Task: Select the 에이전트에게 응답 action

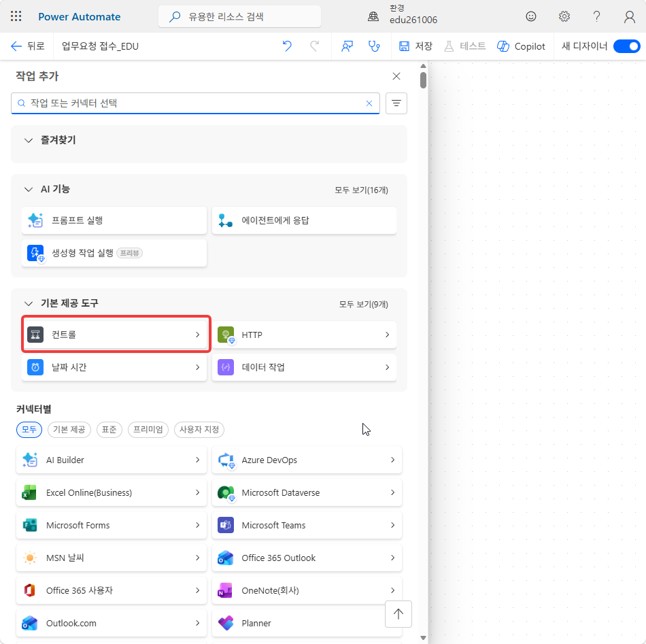Action: coord(304,220)
